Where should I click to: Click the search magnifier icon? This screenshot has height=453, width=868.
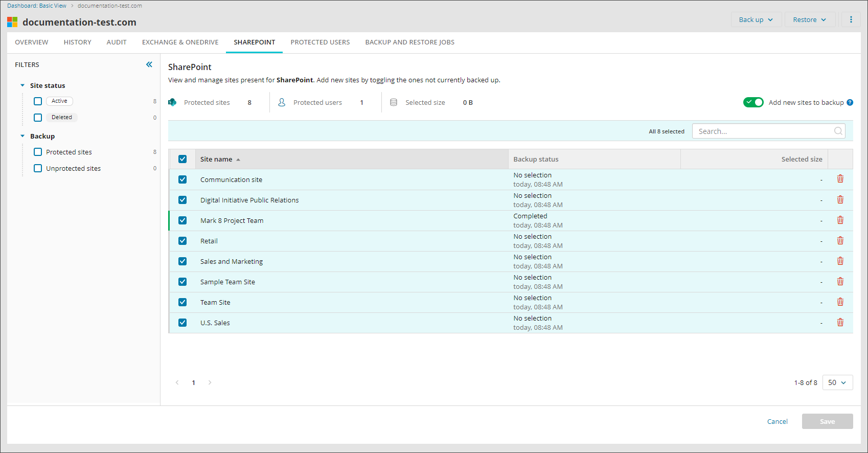click(838, 131)
